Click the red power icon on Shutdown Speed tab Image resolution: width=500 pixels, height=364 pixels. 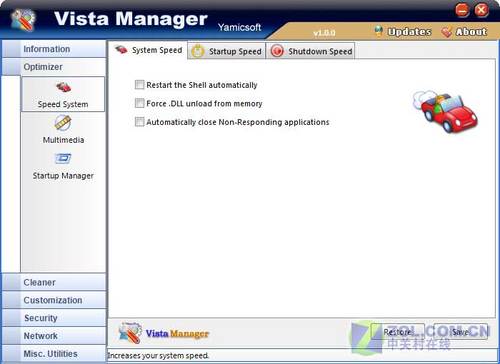[x=277, y=51]
